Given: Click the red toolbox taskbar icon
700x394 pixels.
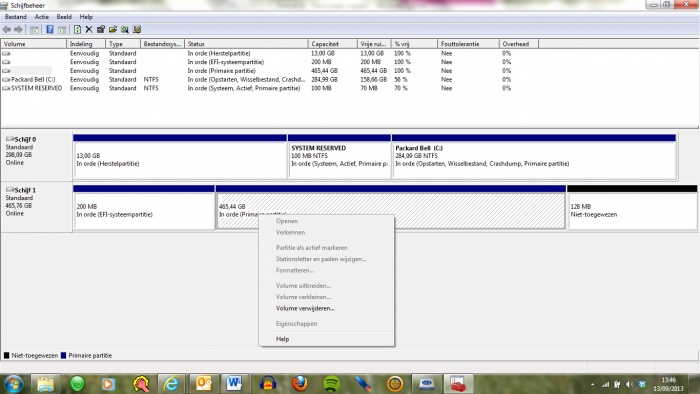Looking at the screenshot, I should coord(458,384).
